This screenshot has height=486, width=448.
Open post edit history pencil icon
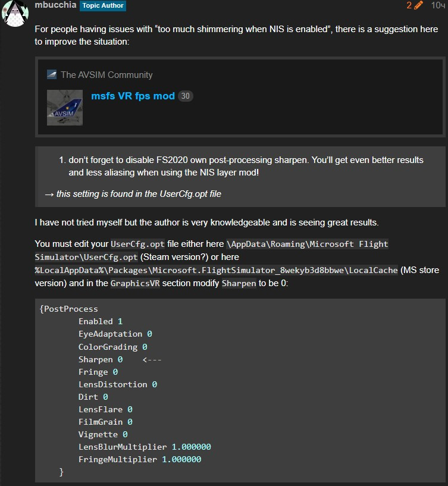pos(418,5)
